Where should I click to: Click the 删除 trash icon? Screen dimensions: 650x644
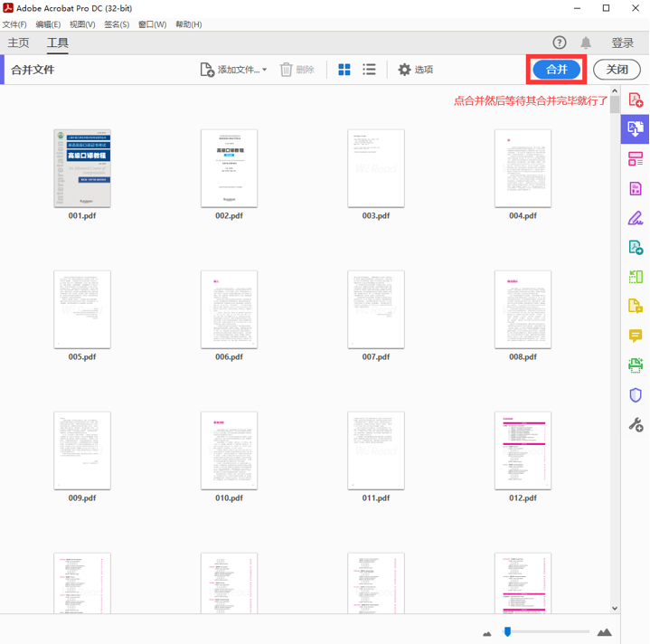click(286, 70)
